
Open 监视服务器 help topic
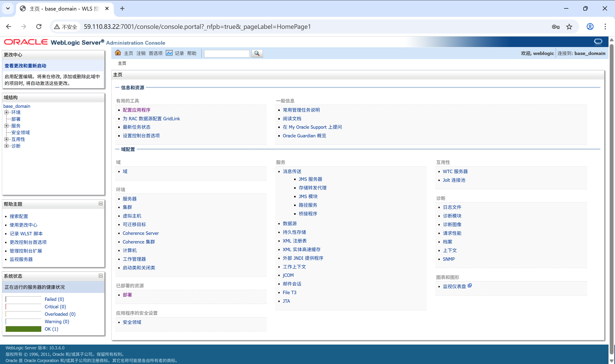tap(21, 259)
